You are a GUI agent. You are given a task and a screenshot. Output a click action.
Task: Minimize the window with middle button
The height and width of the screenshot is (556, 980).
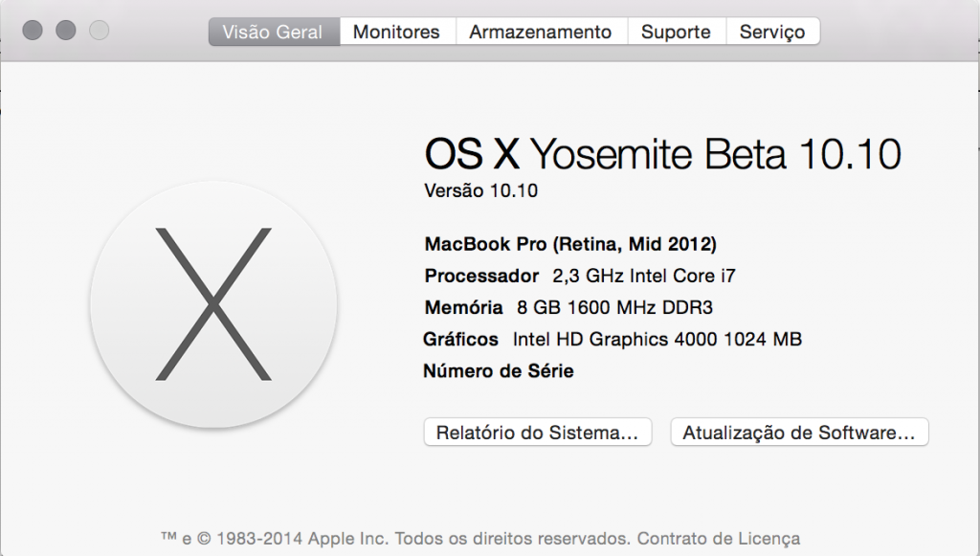[66, 30]
